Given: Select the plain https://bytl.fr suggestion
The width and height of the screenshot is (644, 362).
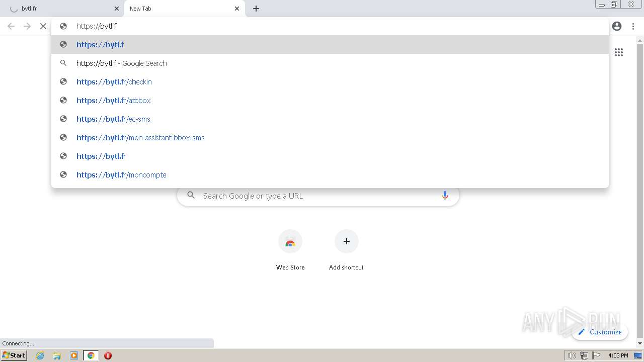Looking at the screenshot, I should pos(330,156).
